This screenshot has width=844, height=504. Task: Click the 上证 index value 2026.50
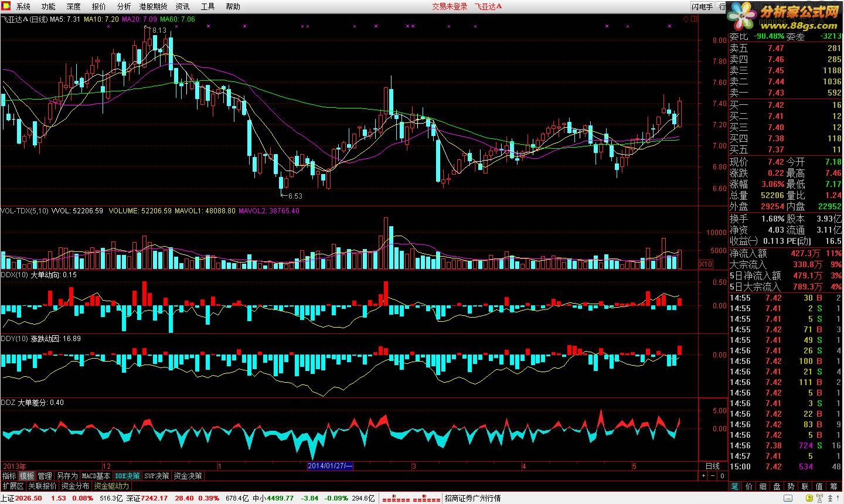(x=30, y=499)
